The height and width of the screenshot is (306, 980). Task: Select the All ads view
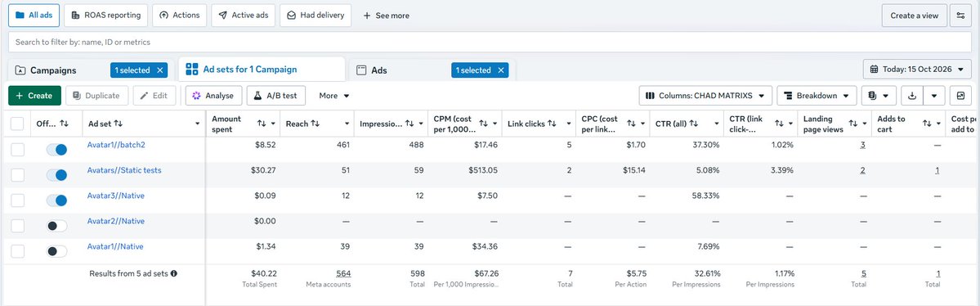[34, 16]
